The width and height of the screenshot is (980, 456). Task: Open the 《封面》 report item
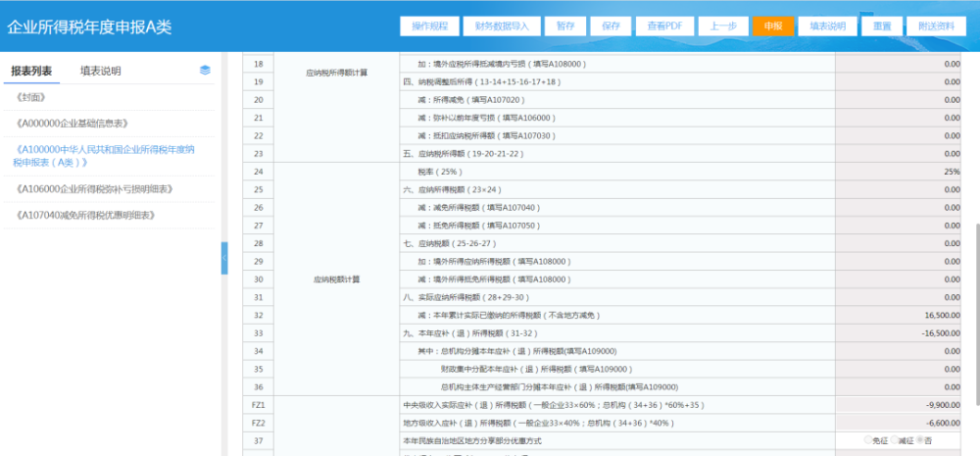[x=31, y=97]
